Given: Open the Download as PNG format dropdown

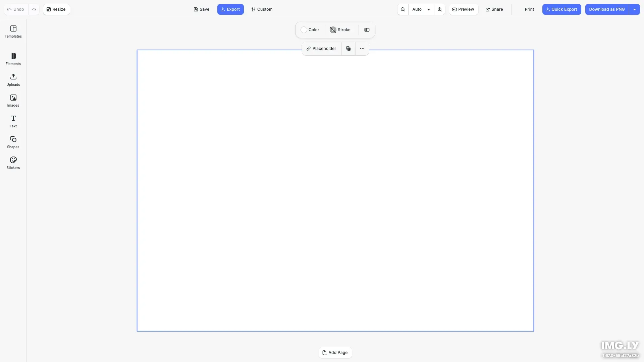Looking at the screenshot, I should (x=635, y=9).
